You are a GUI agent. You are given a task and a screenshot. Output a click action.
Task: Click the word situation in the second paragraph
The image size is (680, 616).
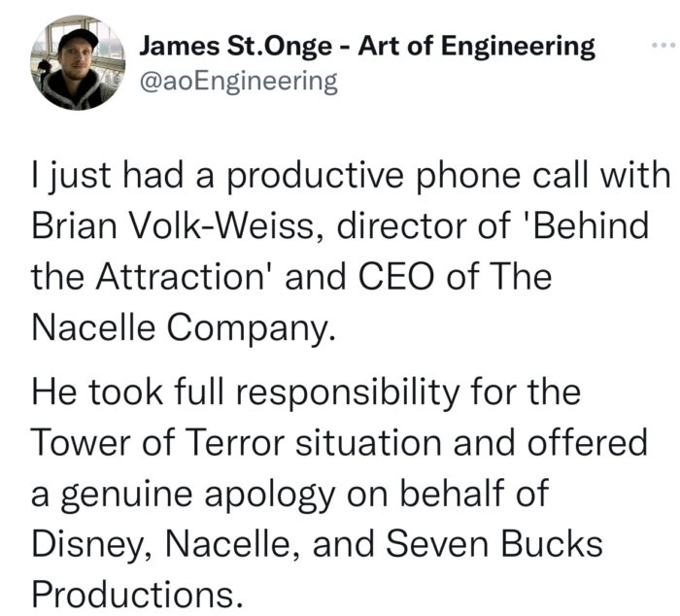pos(368,442)
